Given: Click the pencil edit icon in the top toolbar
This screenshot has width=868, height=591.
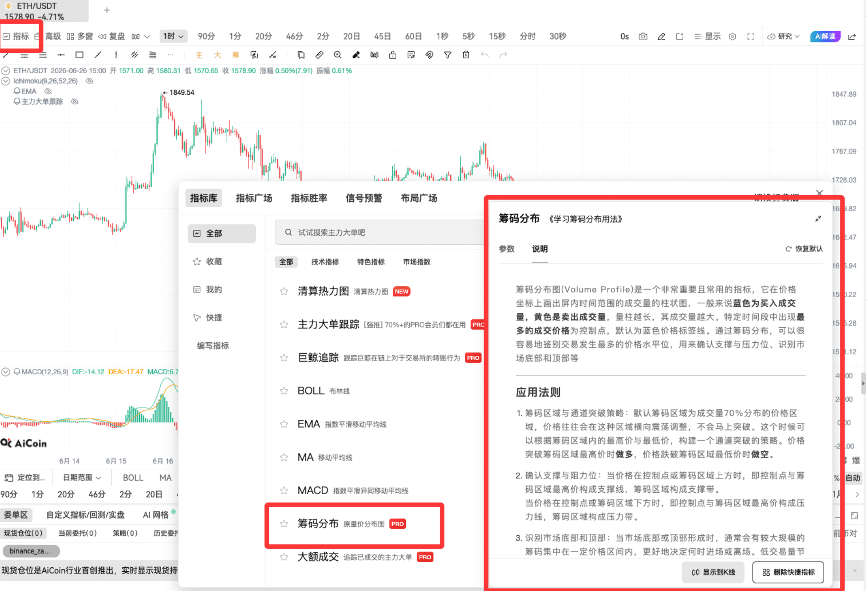Looking at the screenshot, I should coord(661,36).
